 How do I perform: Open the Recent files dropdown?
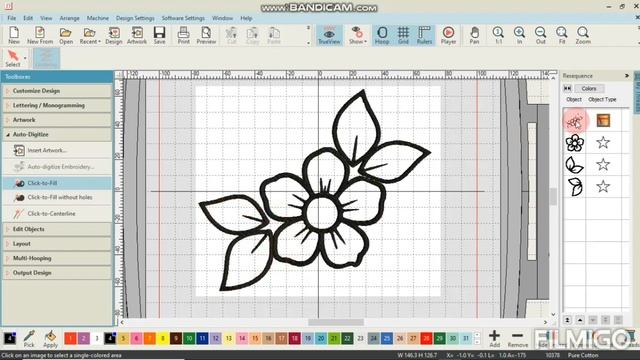[99, 42]
